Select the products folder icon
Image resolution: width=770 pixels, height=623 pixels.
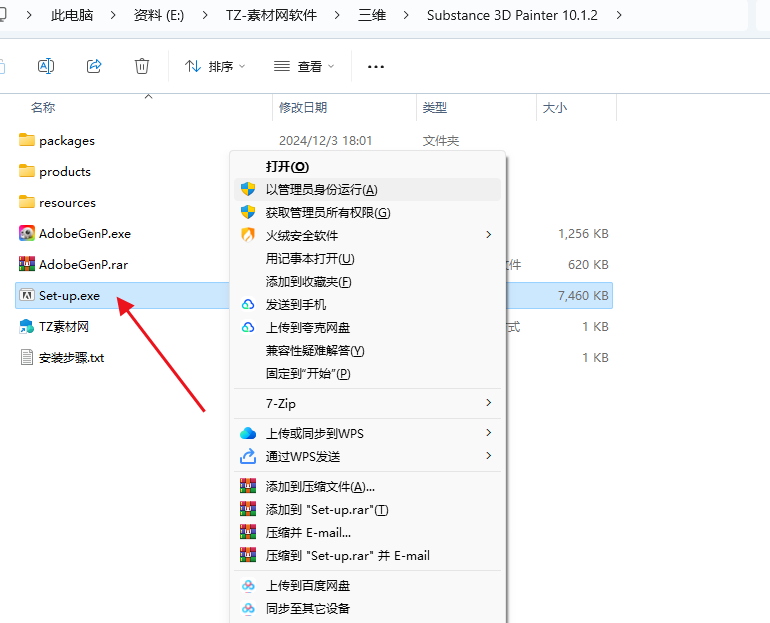click(x=27, y=171)
